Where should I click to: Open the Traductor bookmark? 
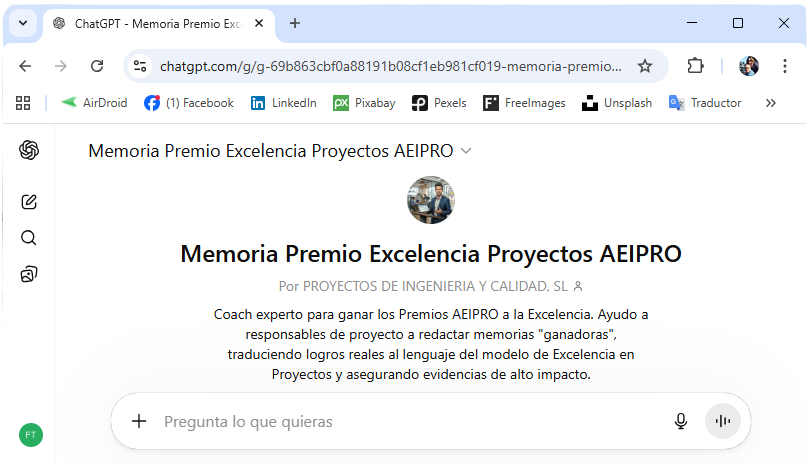705,103
